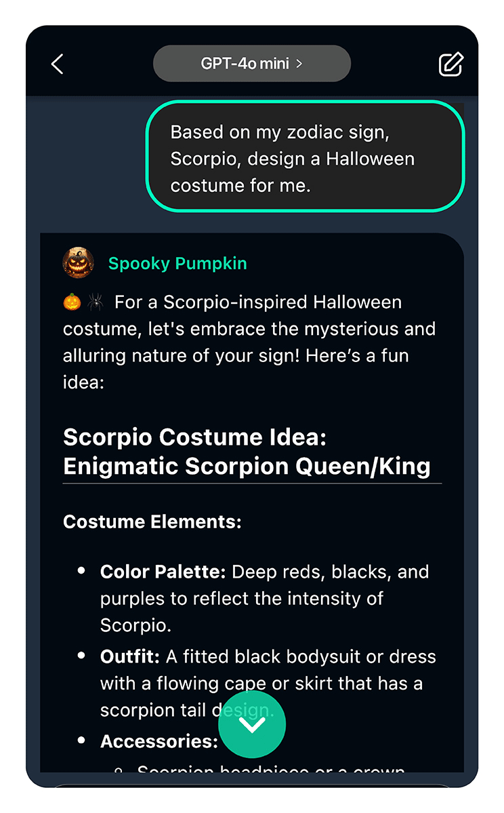Tap the back arrow to exit the chat
The height and width of the screenshot is (813, 504).
point(57,63)
